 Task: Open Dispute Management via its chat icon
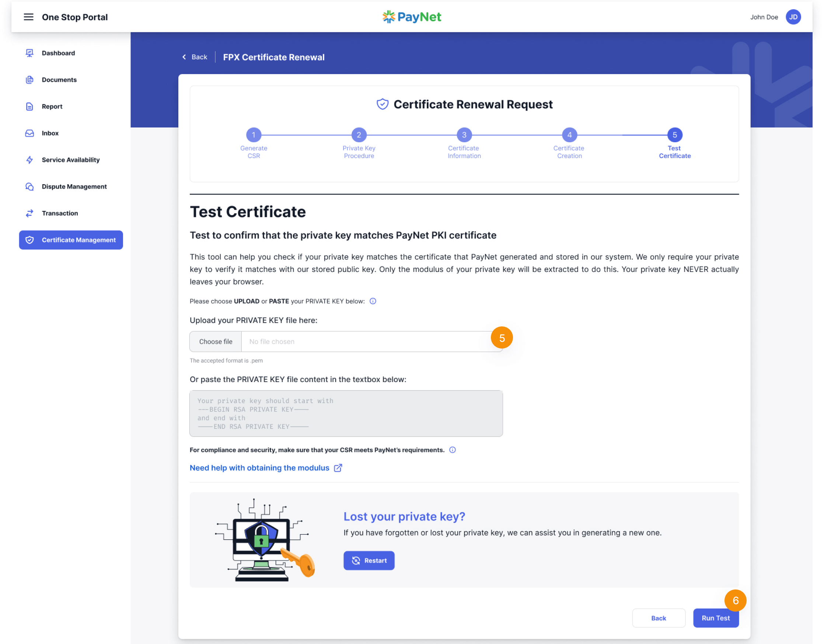[29, 186]
